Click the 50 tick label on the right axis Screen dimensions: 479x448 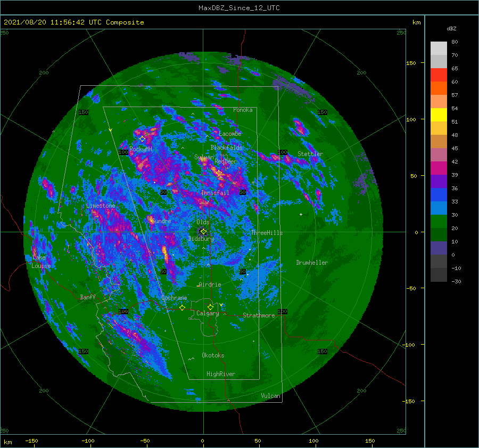(x=414, y=176)
